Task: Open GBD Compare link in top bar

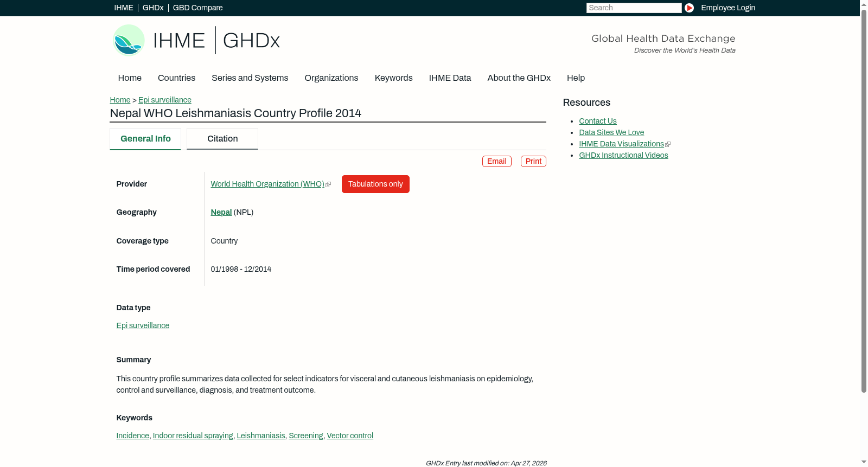Action: tap(198, 8)
